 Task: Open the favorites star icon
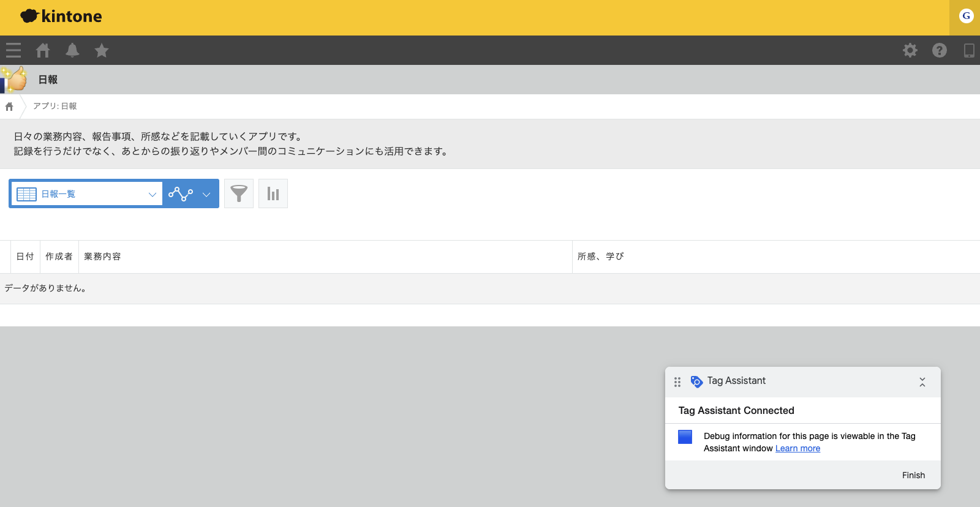click(x=102, y=50)
